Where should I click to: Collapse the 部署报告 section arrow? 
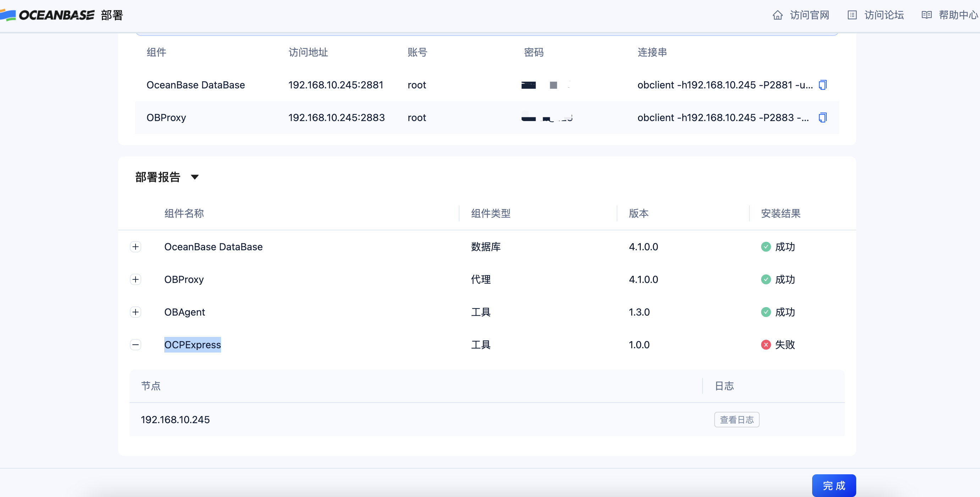click(x=195, y=177)
